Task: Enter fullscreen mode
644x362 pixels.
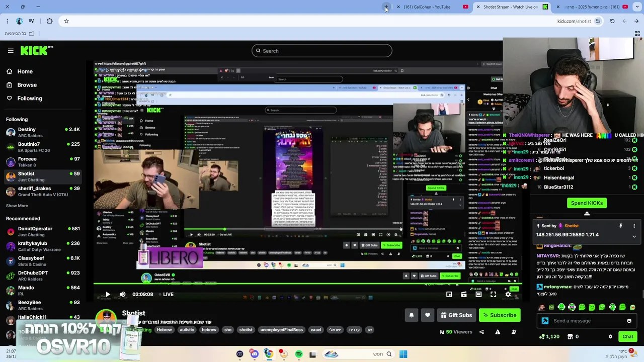Action: point(493,295)
